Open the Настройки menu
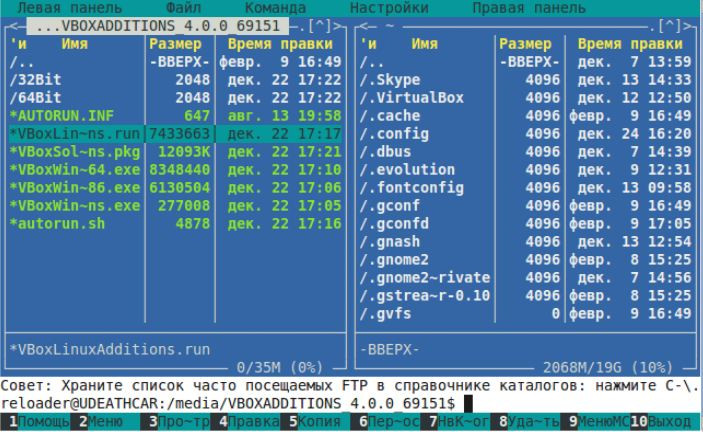The image size is (703, 432). click(389, 8)
